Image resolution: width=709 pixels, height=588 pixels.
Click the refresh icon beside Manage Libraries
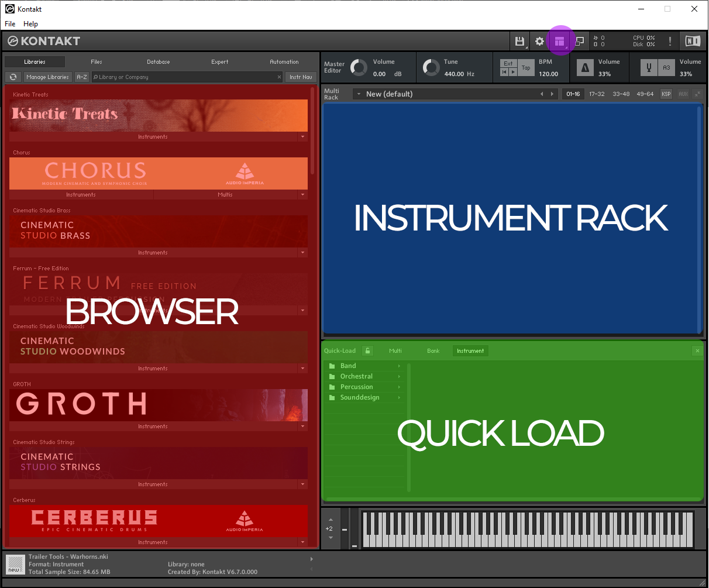[13, 77]
